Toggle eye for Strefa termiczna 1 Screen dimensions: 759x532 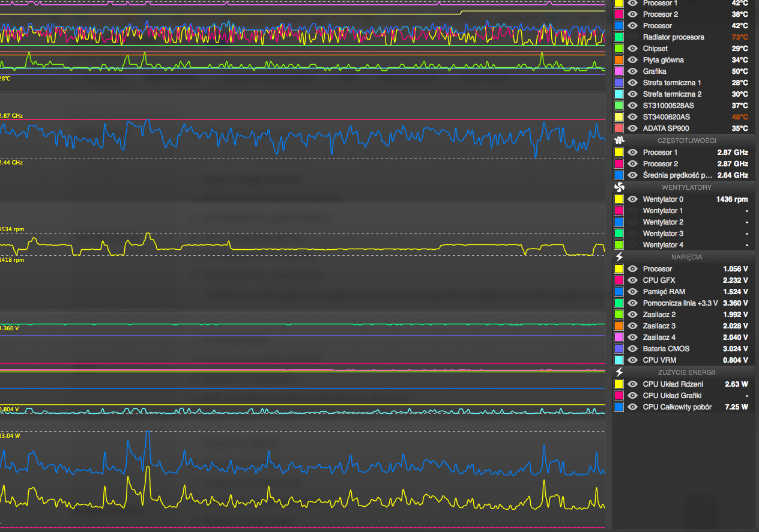pyautogui.click(x=632, y=83)
